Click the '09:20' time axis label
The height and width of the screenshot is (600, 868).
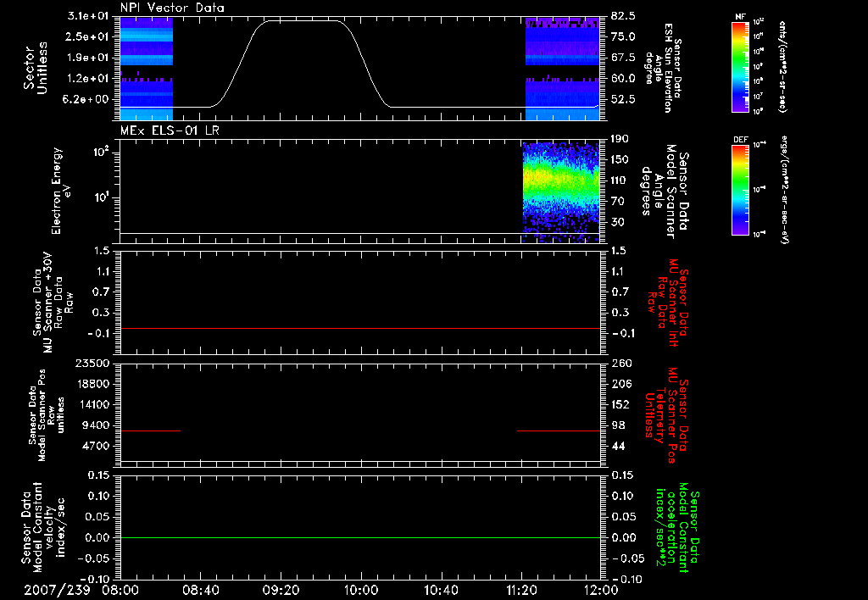[x=281, y=590]
